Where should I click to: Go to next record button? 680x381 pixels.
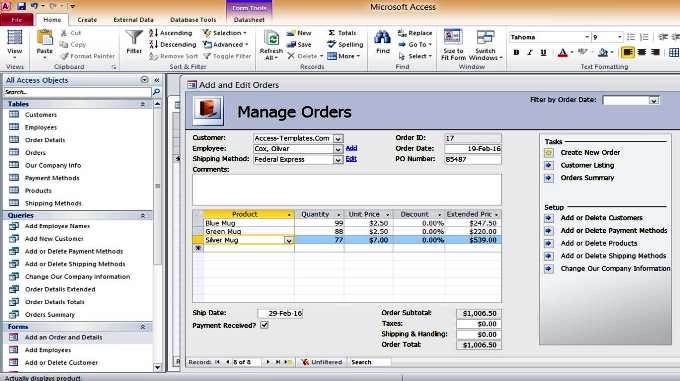(x=268, y=362)
